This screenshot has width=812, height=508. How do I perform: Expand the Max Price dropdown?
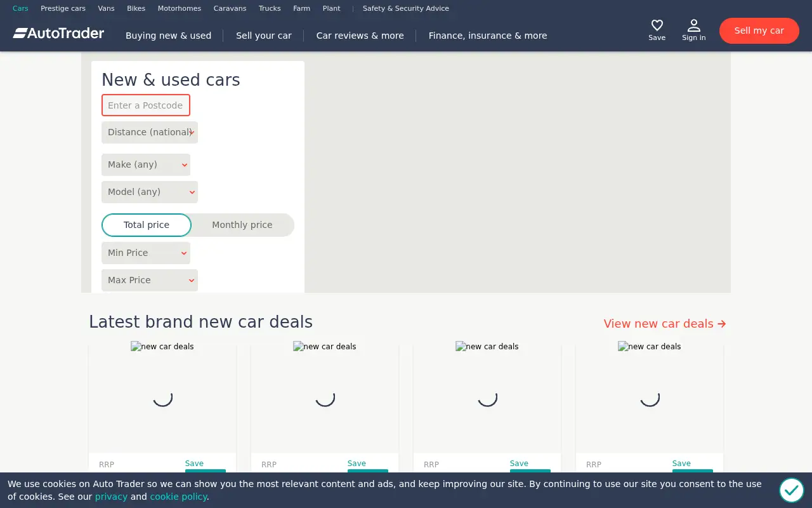pos(150,280)
